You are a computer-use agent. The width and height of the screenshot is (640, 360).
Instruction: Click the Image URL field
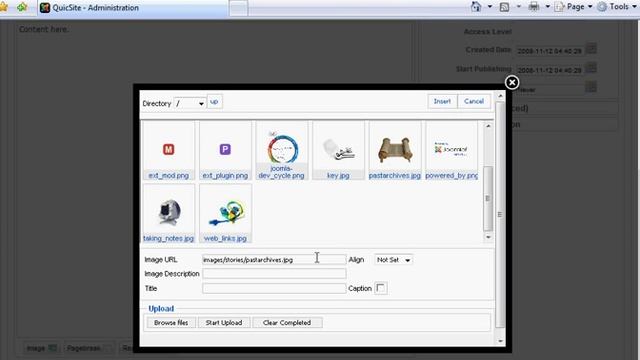click(x=274, y=260)
